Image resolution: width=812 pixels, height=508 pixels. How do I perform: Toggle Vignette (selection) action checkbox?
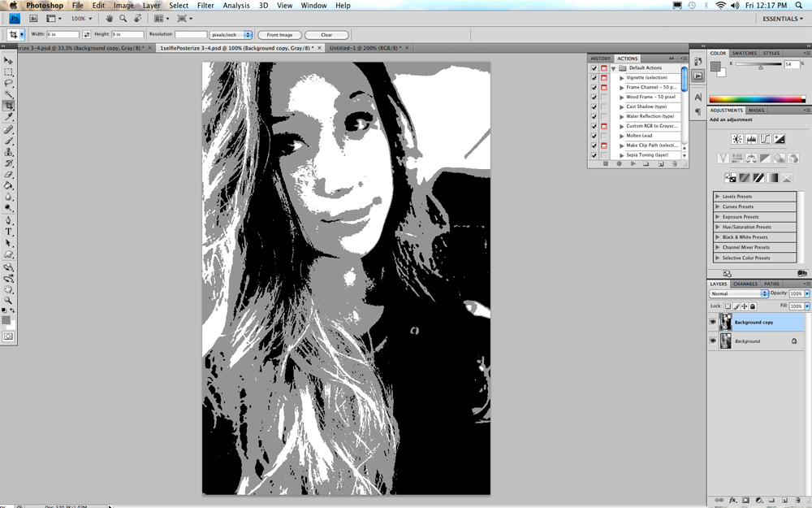(594, 78)
